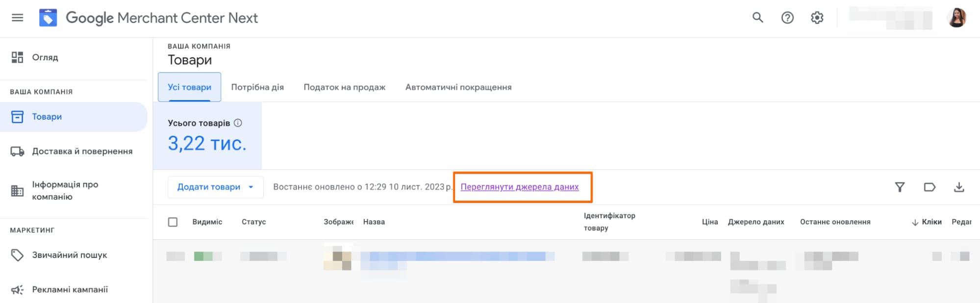Open the hamburger main menu
Viewport: 980px width, 303px height.
coord(18,18)
